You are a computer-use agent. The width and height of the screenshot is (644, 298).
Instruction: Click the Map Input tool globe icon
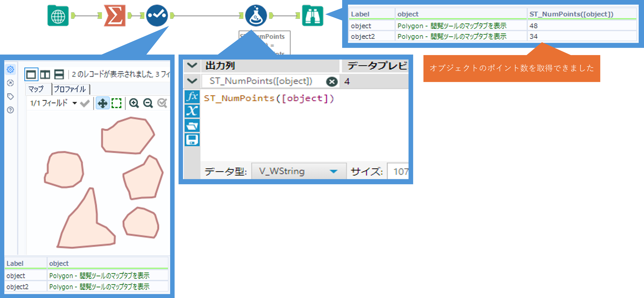point(58,16)
